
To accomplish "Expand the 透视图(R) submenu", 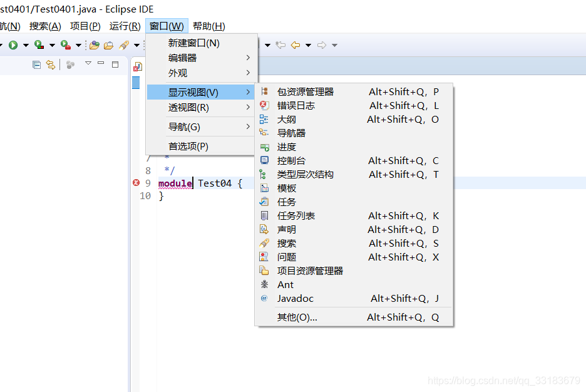I will (200, 108).
